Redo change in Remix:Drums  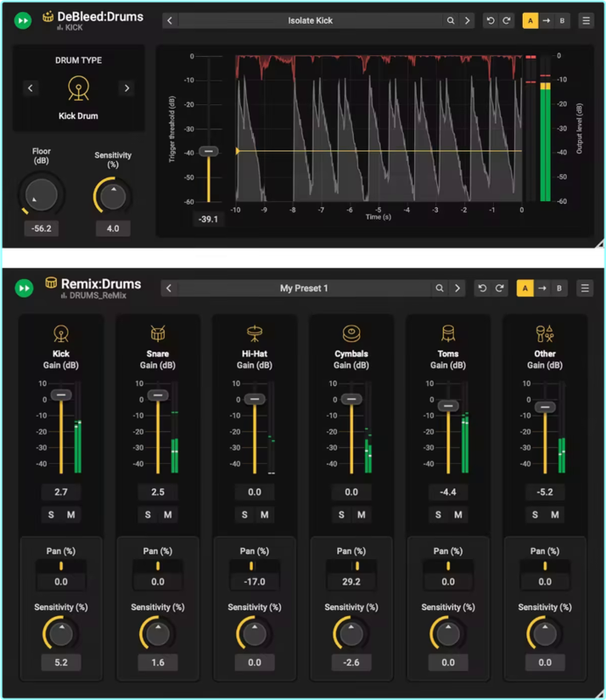click(x=499, y=289)
